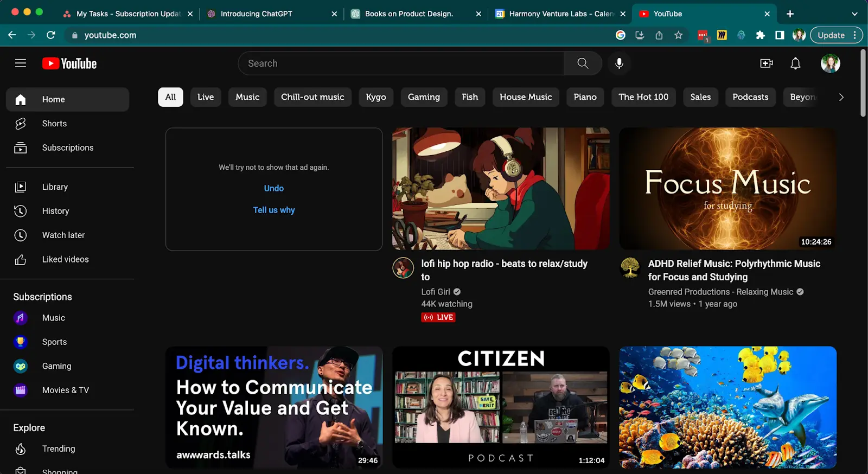This screenshot has width=868, height=474.
Task: Open Digital thinkers video thumbnail
Action: [x=274, y=407]
